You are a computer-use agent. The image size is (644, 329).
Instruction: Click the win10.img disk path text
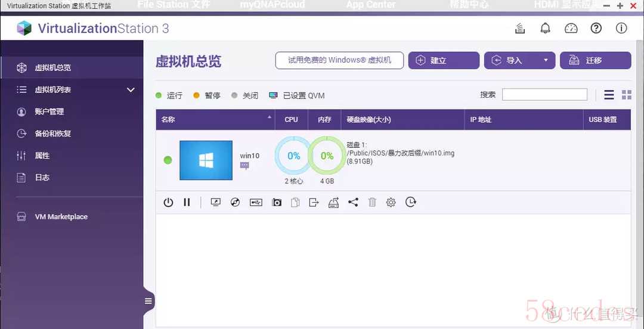click(x=401, y=153)
